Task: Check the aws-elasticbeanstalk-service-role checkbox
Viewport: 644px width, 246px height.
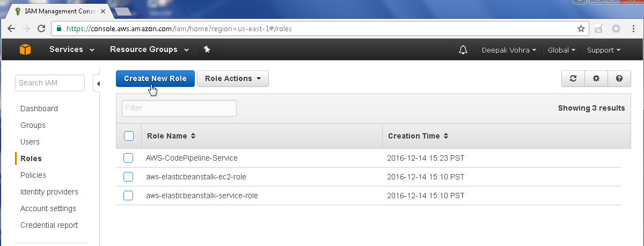Action: pos(128,196)
